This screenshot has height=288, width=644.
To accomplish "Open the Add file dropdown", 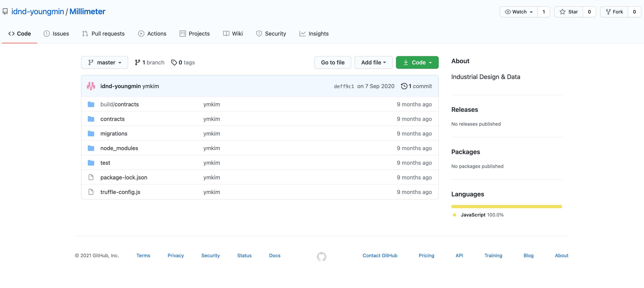I will click(373, 62).
